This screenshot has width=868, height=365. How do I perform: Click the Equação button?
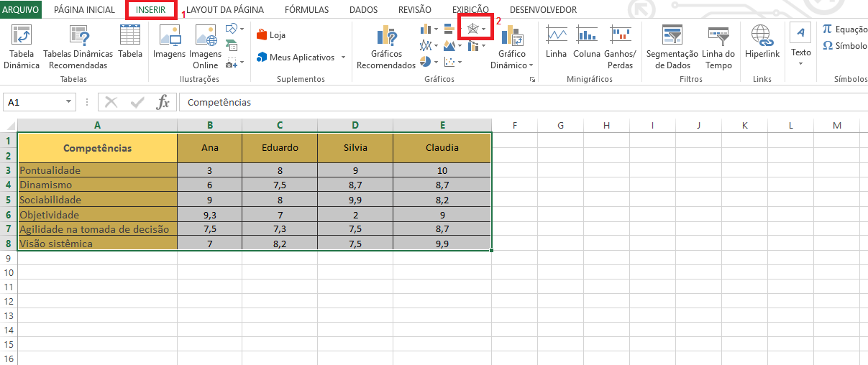pos(845,29)
